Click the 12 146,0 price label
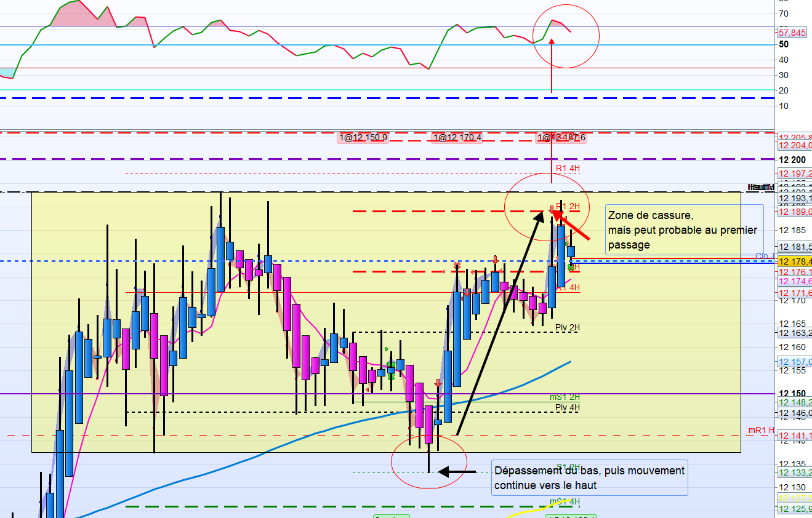The image size is (812, 518). [x=795, y=413]
